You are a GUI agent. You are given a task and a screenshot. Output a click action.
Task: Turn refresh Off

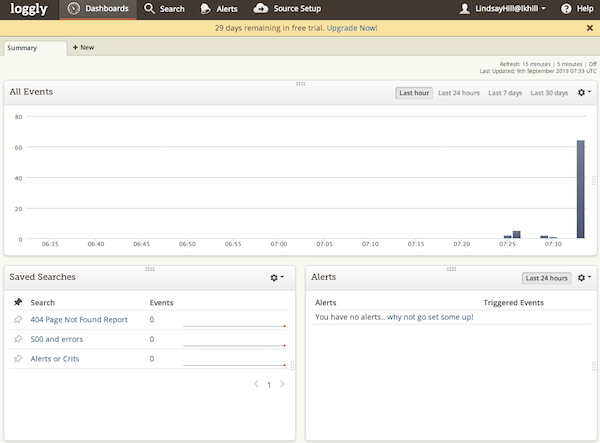(592, 64)
